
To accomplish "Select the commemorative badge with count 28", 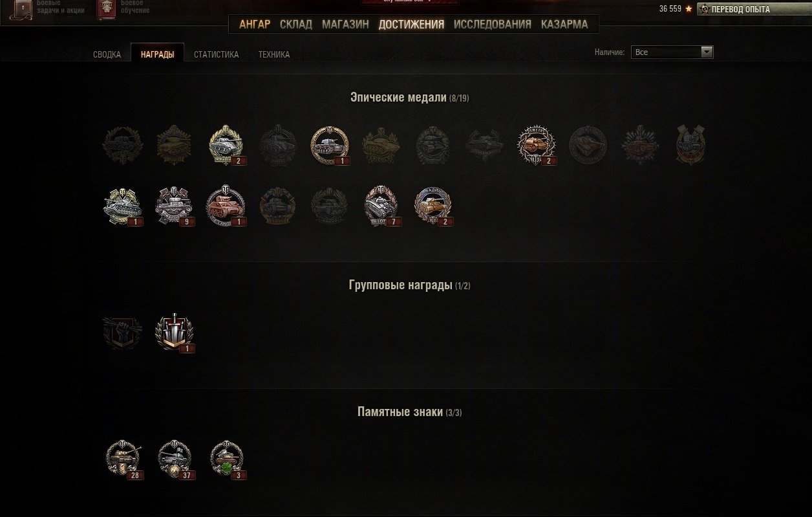I will [123, 459].
